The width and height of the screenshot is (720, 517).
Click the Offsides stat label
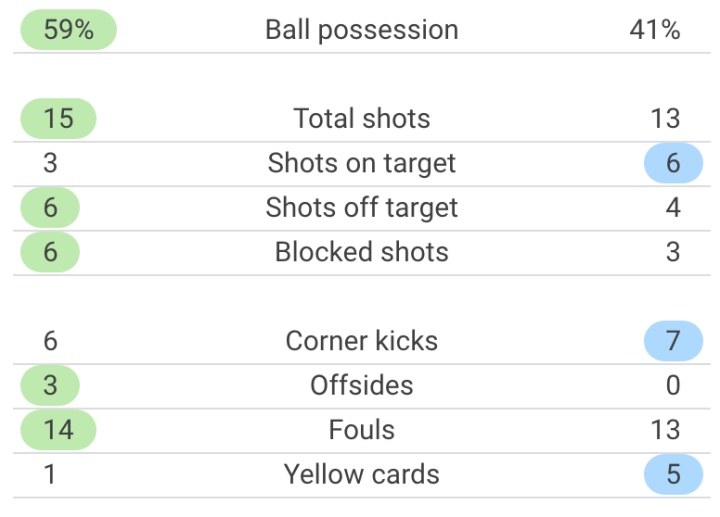point(361,385)
